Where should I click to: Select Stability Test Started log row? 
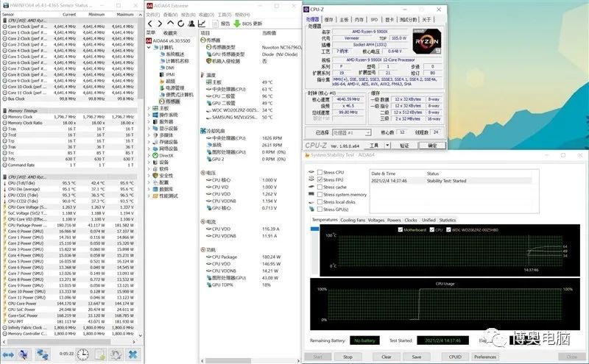451,181
